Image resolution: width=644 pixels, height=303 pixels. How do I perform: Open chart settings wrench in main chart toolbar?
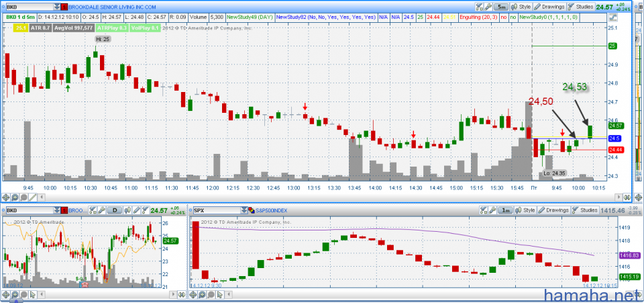488,7
